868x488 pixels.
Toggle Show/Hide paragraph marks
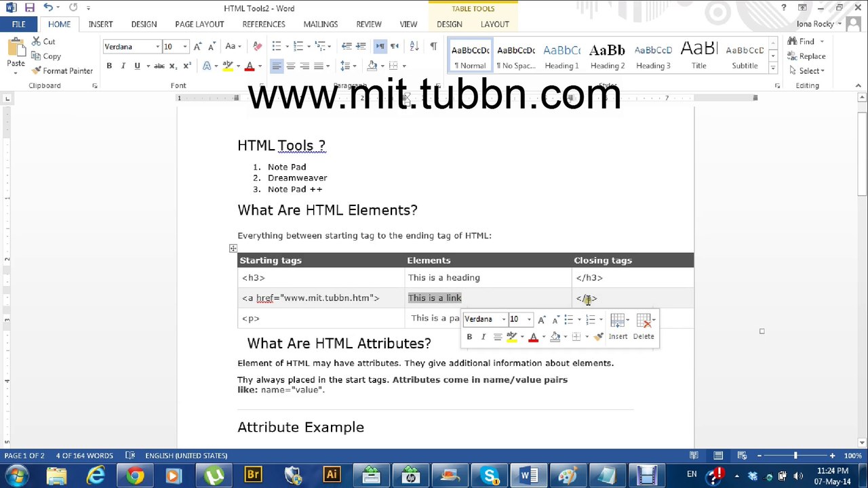click(x=433, y=46)
